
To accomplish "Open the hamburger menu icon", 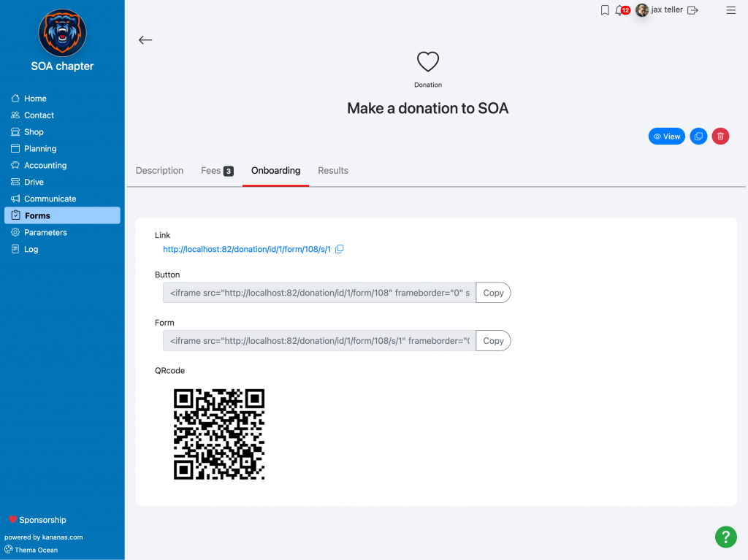I will pyautogui.click(x=730, y=10).
